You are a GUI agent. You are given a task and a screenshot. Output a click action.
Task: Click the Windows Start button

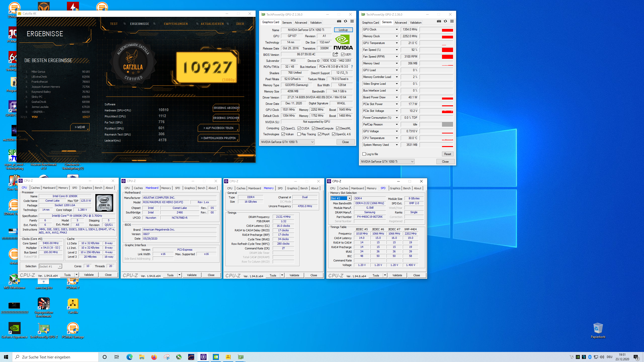6,357
